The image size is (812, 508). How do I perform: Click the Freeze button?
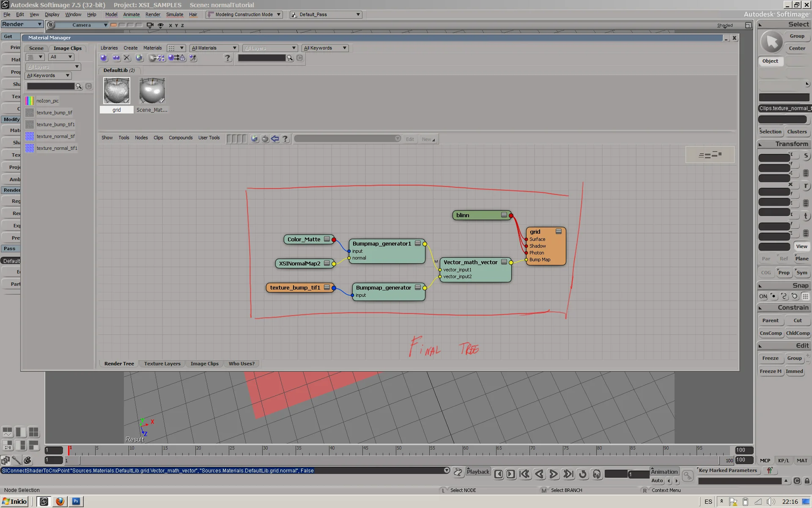pyautogui.click(x=770, y=358)
